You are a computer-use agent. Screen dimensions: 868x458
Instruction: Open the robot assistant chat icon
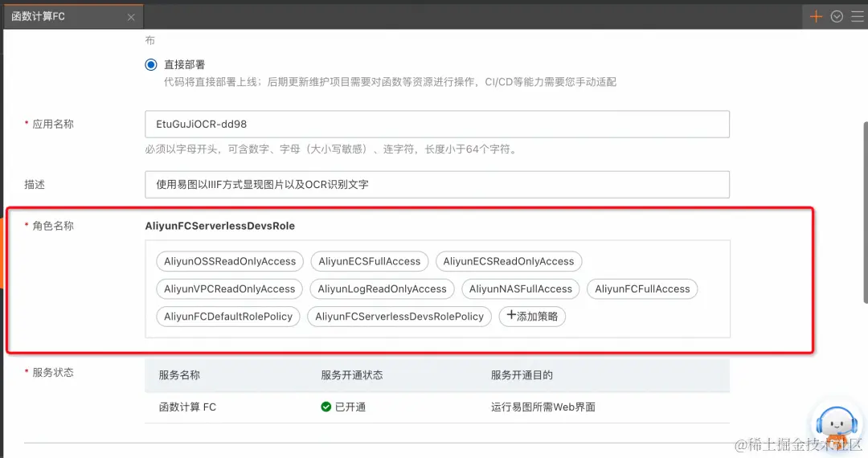837,427
